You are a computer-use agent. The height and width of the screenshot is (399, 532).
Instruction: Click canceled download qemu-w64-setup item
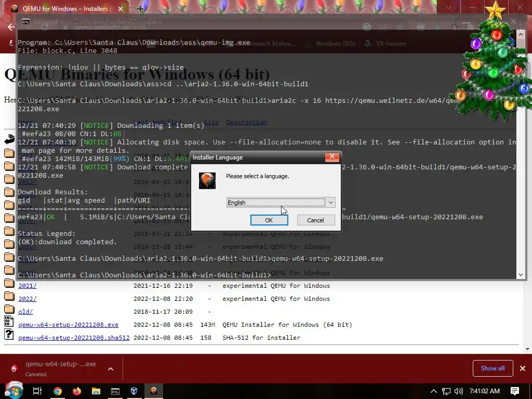click(60, 368)
